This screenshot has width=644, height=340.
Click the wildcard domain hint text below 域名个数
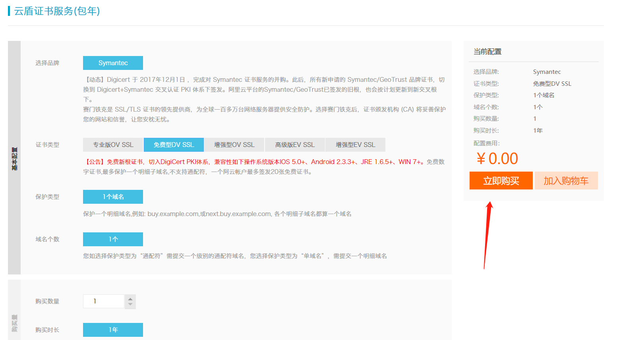(235, 256)
